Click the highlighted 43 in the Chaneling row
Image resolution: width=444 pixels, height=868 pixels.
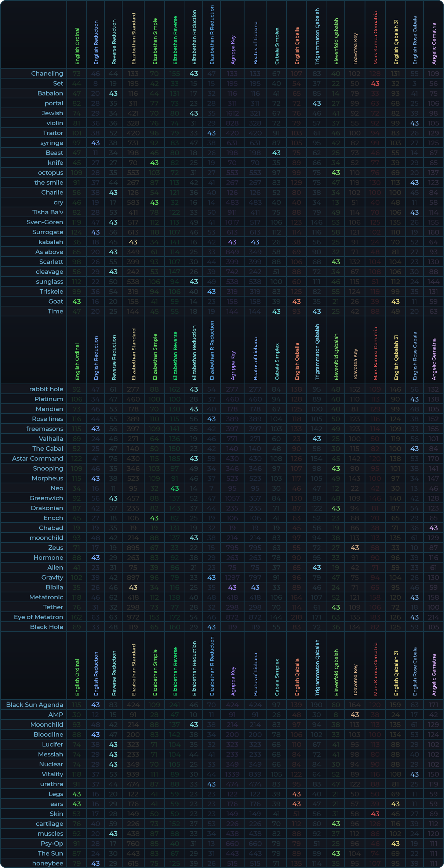click(194, 74)
